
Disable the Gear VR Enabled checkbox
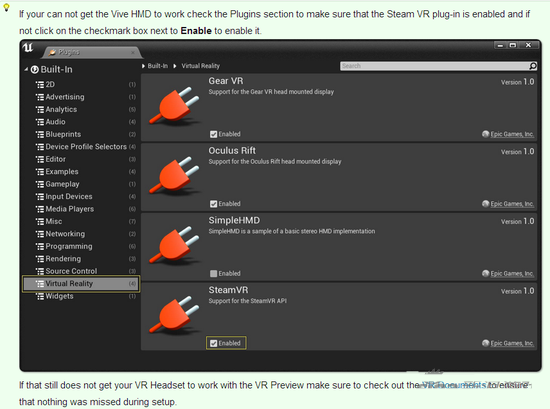click(213, 134)
